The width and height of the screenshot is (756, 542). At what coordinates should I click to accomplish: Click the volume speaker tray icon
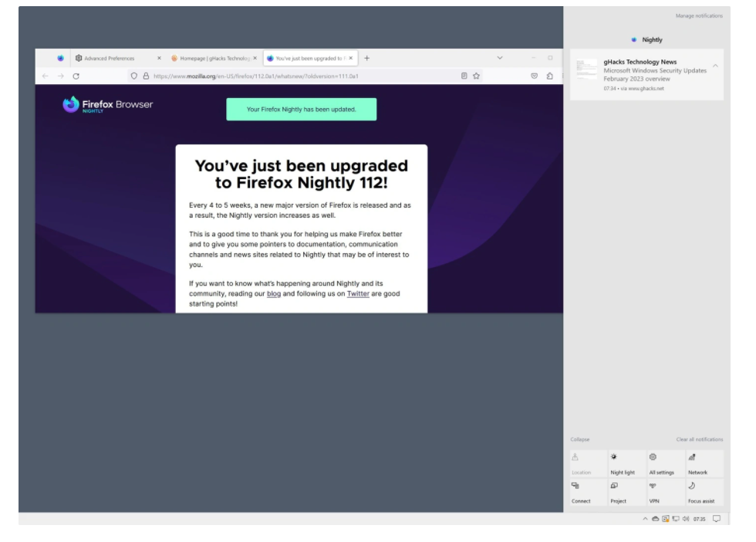686,519
